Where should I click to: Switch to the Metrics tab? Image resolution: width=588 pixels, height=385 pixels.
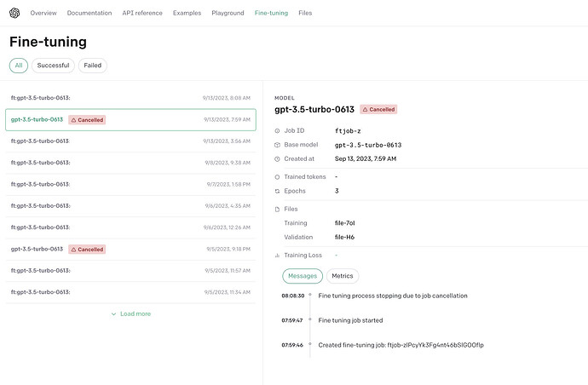tap(343, 276)
